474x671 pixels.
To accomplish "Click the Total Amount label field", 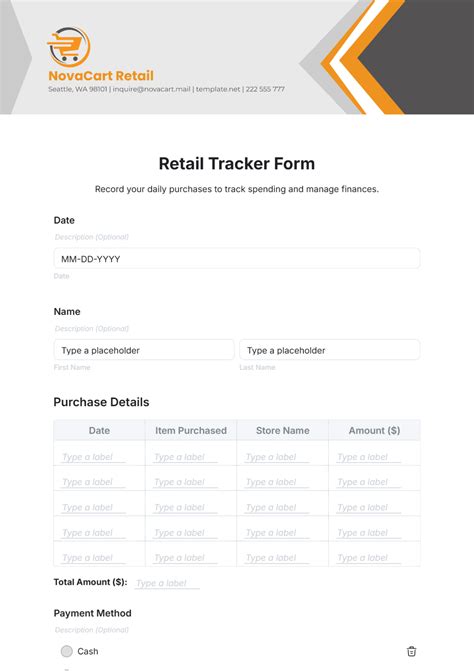I will point(167,583).
